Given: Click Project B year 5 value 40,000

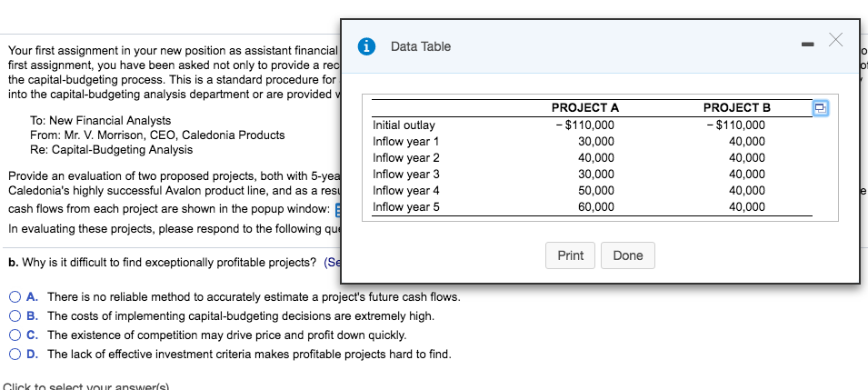Looking at the screenshot, I should pos(747,207).
